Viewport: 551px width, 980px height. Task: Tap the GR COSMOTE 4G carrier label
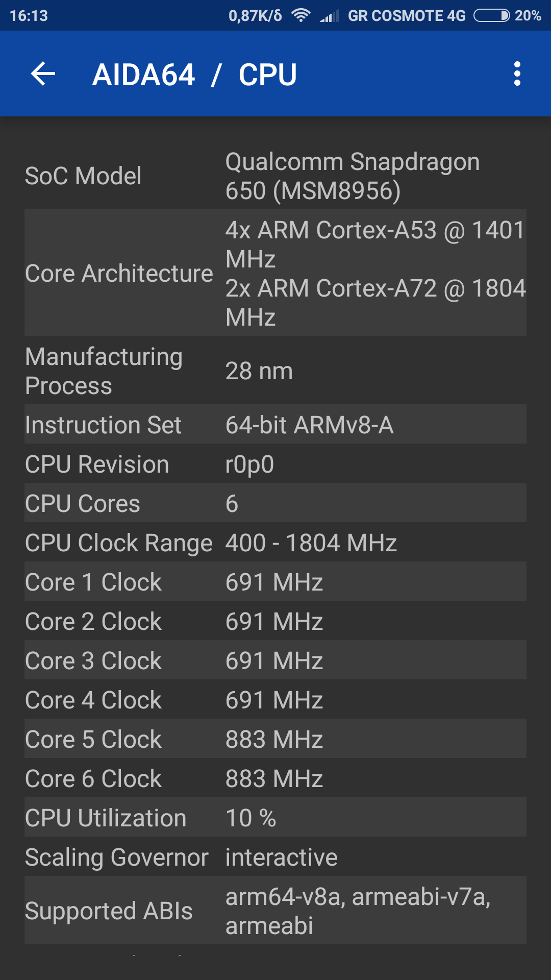tap(407, 16)
